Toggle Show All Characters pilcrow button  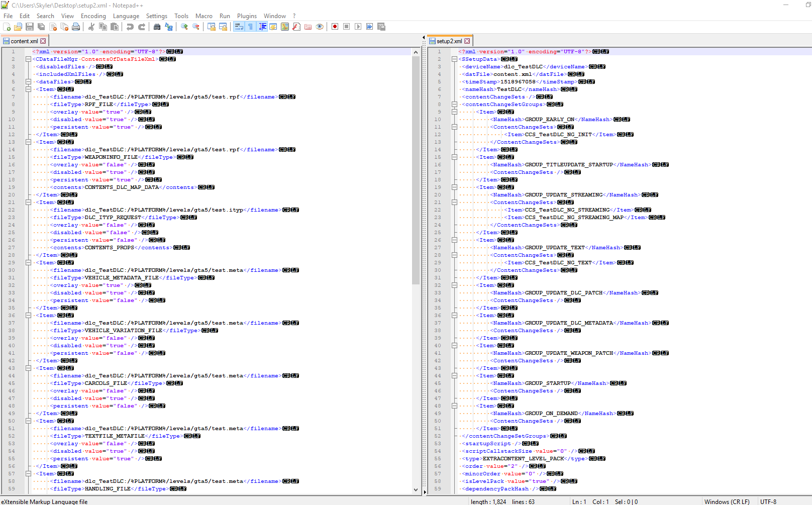(x=250, y=27)
